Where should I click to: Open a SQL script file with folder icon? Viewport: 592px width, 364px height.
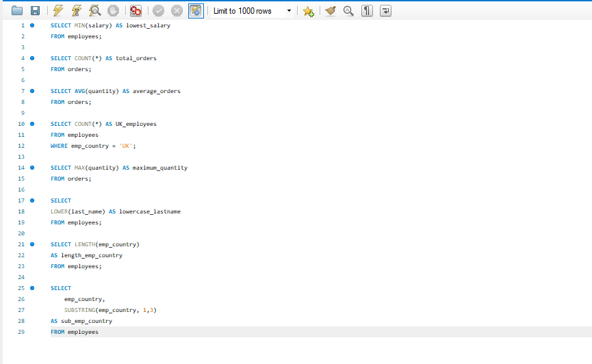coord(17,10)
